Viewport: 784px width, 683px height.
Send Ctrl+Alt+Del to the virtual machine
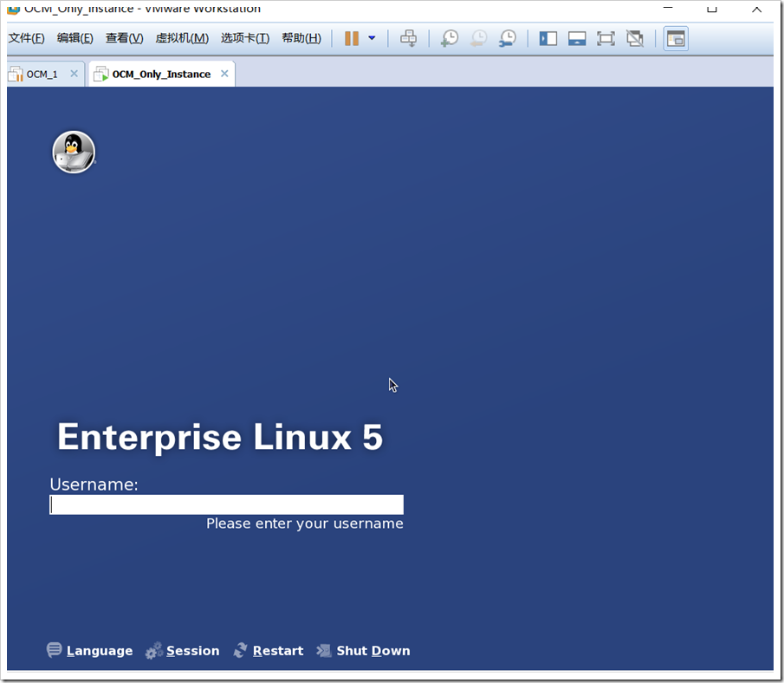[409, 38]
